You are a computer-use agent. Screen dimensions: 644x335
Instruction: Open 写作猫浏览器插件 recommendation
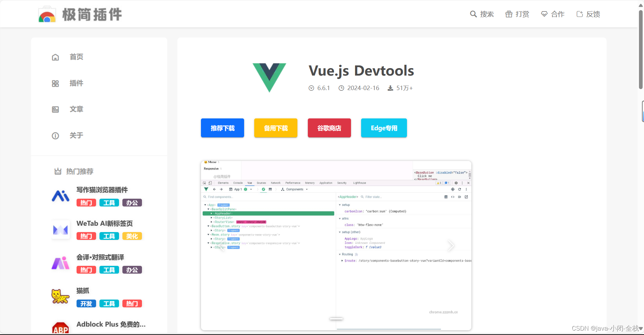[x=102, y=190]
